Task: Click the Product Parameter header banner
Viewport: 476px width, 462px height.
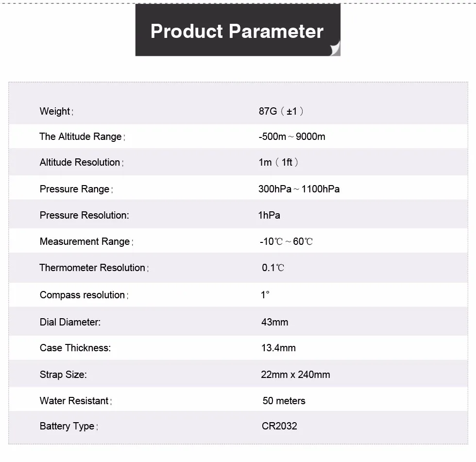Action: (237, 31)
